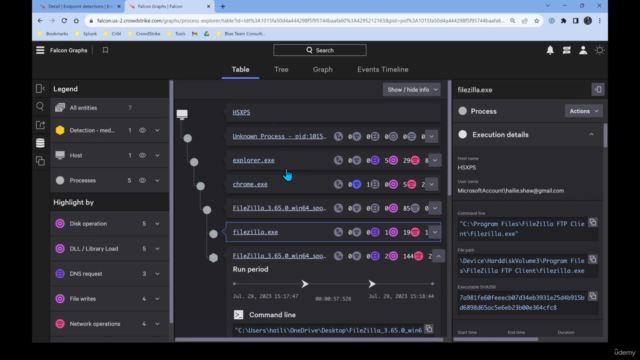Toggle the light/dark theme sun icon
This screenshot has height=360, width=640.
(x=599, y=50)
